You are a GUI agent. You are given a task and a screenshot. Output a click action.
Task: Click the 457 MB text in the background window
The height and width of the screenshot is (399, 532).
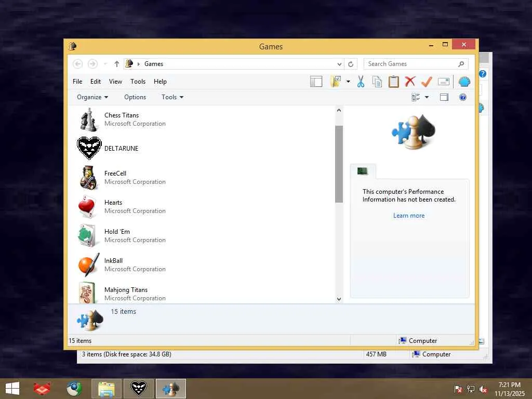(x=376, y=354)
